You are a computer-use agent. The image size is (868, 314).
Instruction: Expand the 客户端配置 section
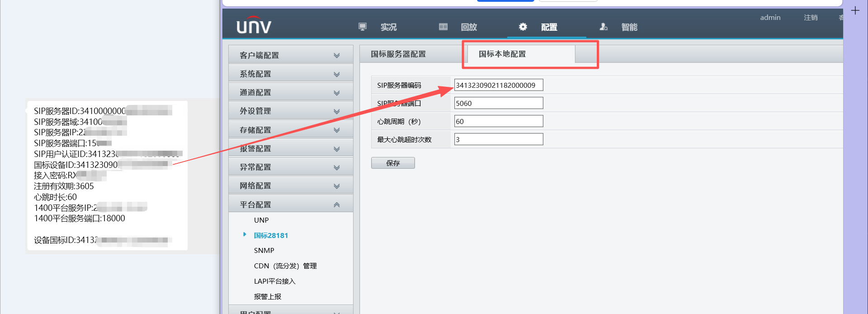tap(290, 55)
